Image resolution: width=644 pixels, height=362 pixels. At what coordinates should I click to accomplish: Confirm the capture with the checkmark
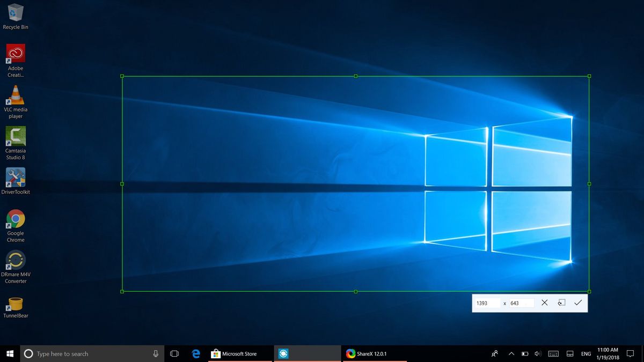tap(578, 302)
